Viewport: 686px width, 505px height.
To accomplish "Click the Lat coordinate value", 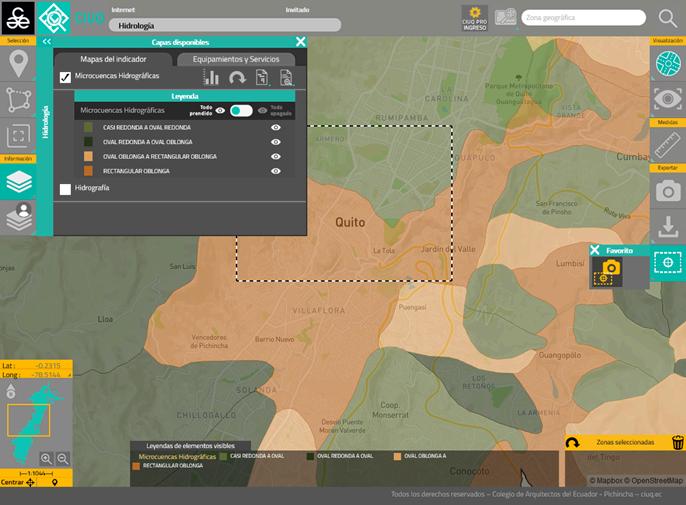I will click(x=48, y=366).
